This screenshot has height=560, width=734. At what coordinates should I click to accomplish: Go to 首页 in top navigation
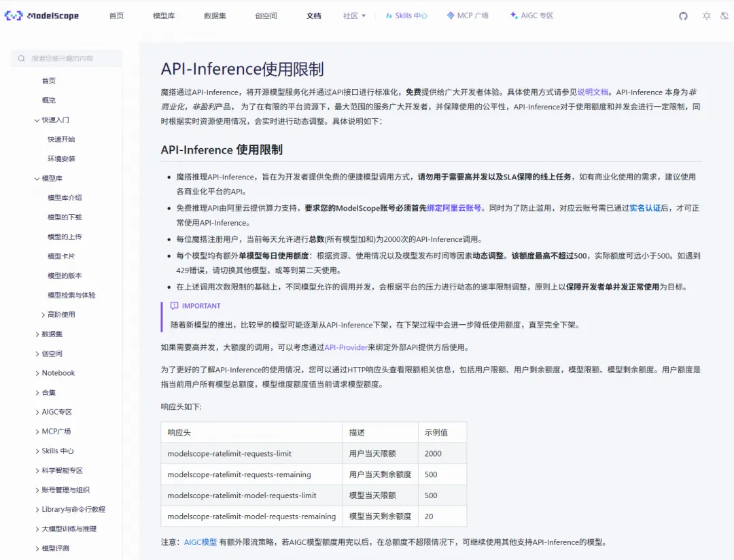tap(117, 16)
